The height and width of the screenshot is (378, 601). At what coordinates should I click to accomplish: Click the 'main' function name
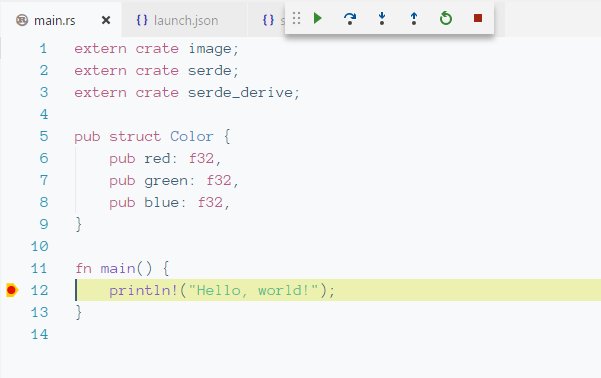[118, 268]
